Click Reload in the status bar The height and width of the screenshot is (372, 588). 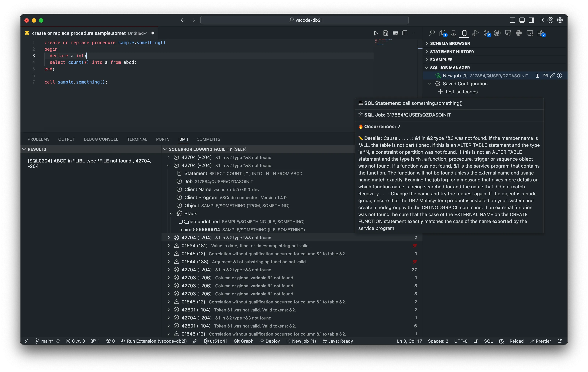tap(516, 341)
